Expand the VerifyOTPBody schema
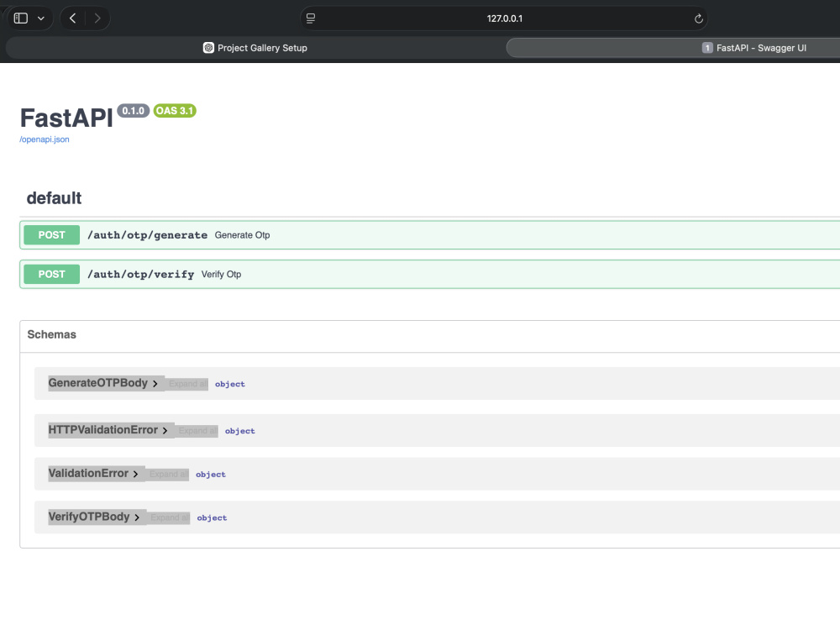 point(94,517)
